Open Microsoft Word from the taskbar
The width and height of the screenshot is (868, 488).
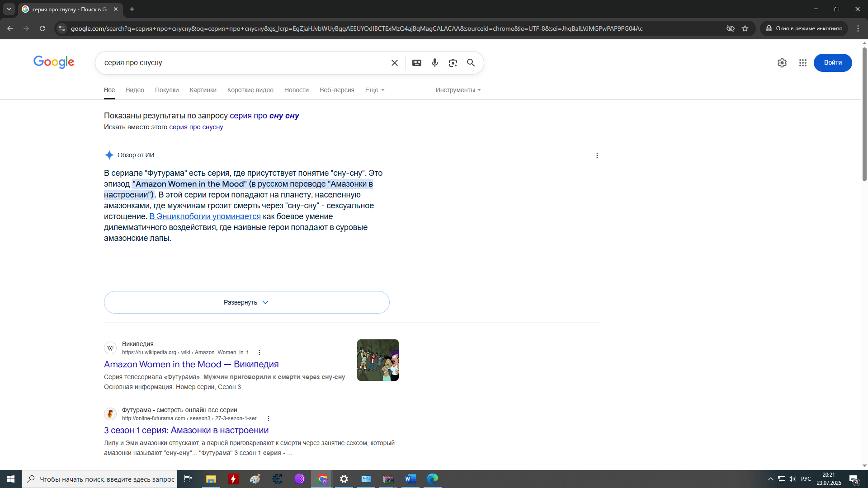410,479
